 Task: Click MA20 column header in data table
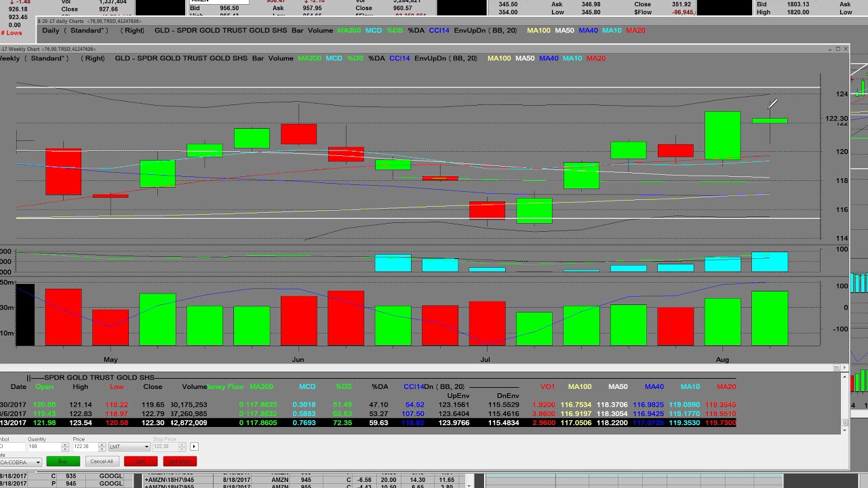(726, 387)
